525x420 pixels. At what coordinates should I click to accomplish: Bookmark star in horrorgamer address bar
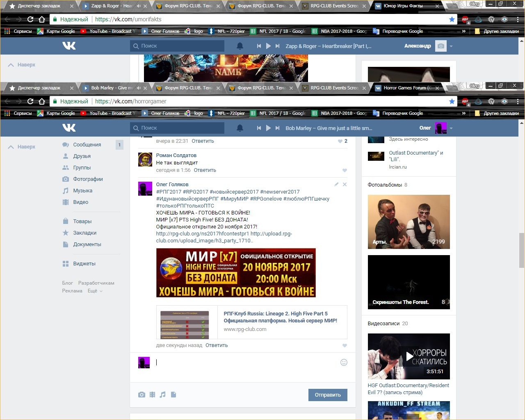point(452,101)
